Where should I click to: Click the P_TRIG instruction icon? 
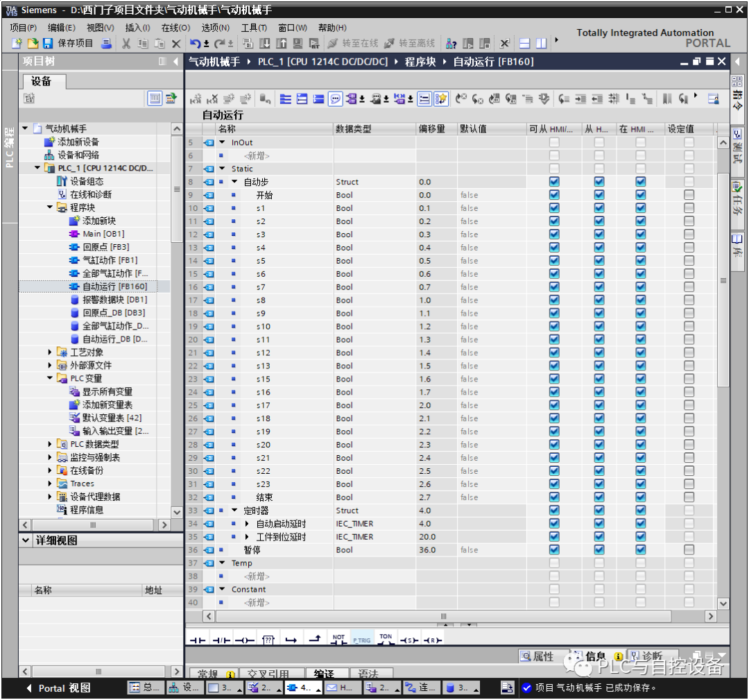click(x=362, y=640)
